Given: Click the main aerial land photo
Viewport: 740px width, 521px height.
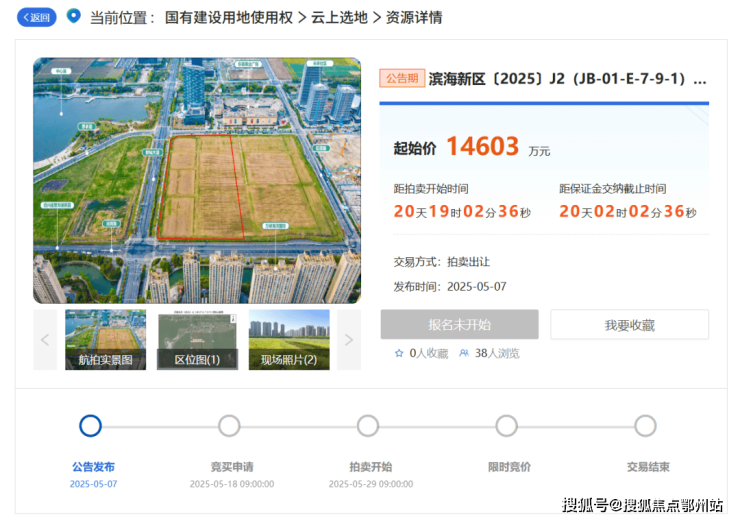Looking at the screenshot, I should pos(197,180).
